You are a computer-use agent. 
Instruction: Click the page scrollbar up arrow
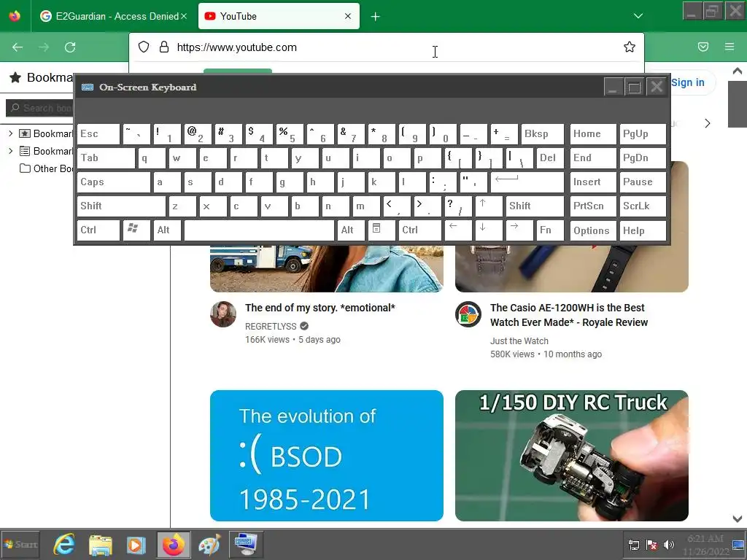pyautogui.click(x=737, y=71)
